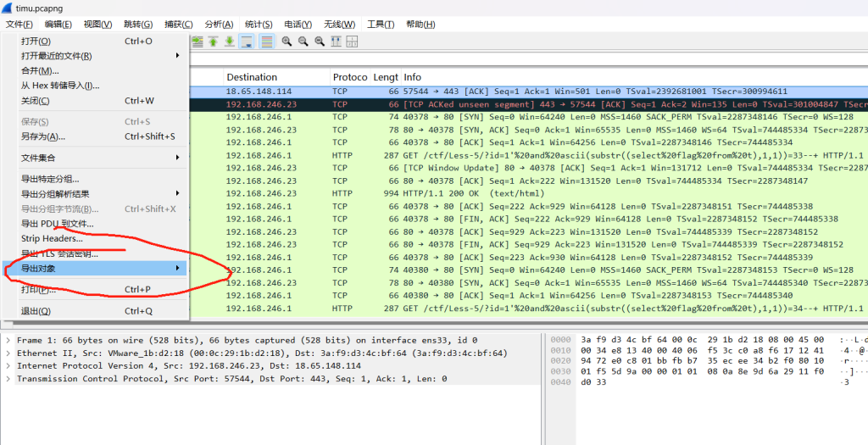Click the resize columns icon
The image size is (868, 445).
tap(336, 41)
